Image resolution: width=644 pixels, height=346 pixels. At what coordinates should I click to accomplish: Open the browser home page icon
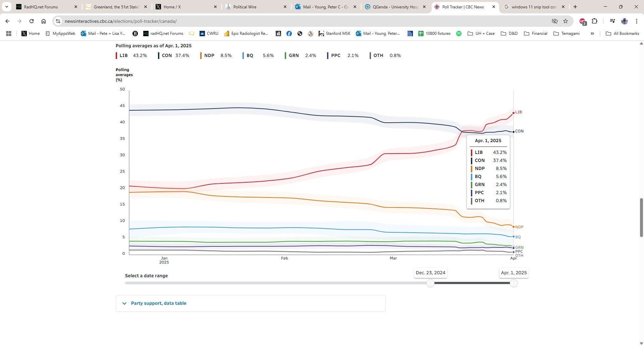[44, 21]
